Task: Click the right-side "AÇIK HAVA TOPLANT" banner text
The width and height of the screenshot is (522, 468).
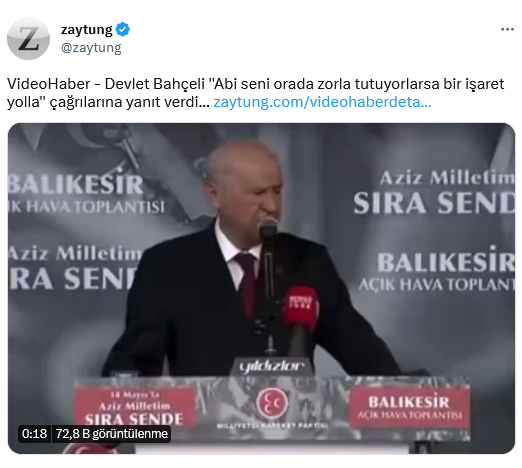Action: pyautogui.click(x=437, y=285)
